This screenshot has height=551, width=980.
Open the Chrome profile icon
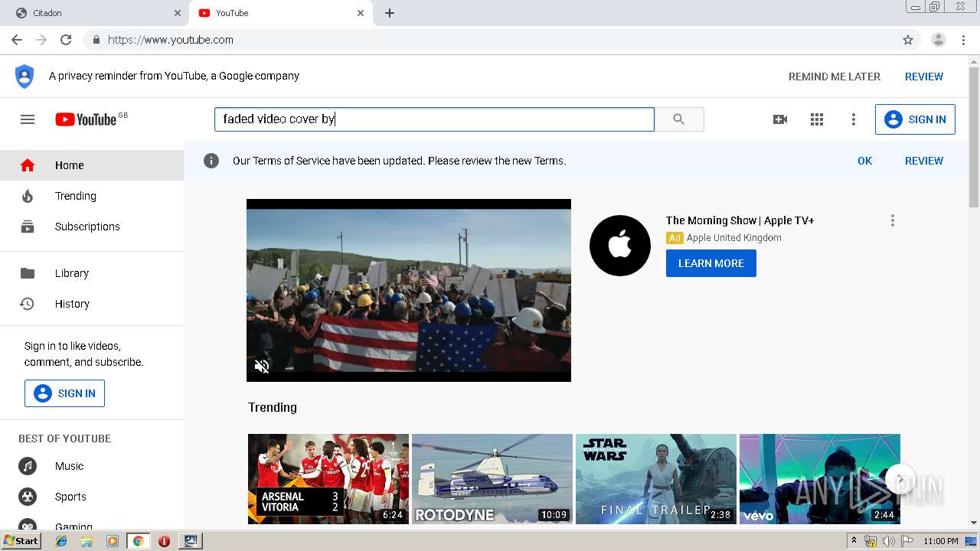[x=938, y=40]
